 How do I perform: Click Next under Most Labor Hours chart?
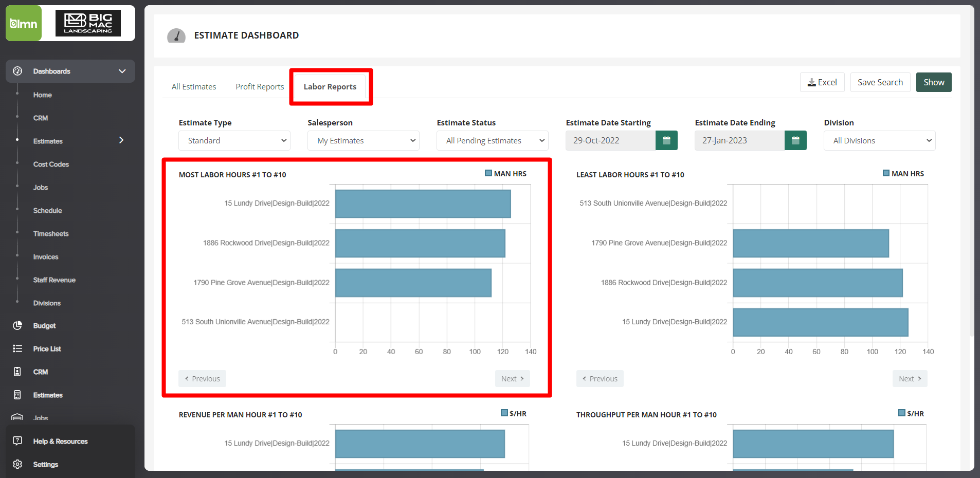tap(512, 378)
